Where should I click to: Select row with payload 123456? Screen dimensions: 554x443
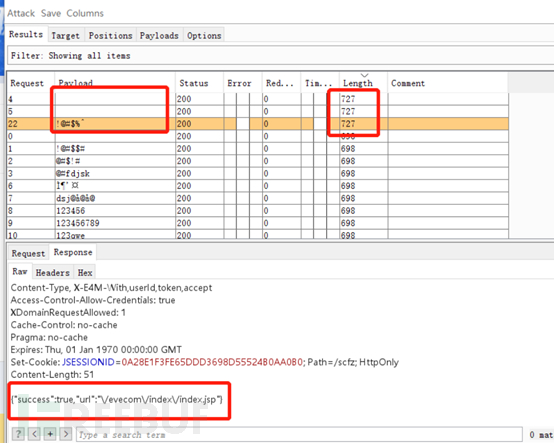pyautogui.click(x=258, y=211)
